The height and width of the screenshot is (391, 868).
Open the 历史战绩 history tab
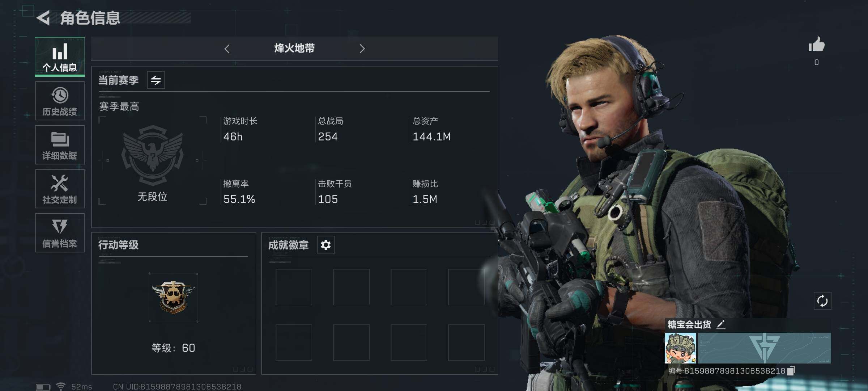[x=60, y=101]
